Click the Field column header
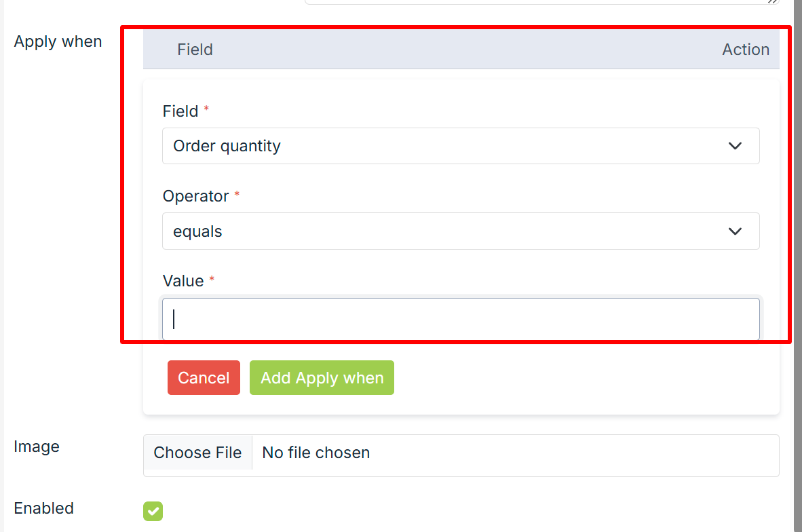 point(195,50)
